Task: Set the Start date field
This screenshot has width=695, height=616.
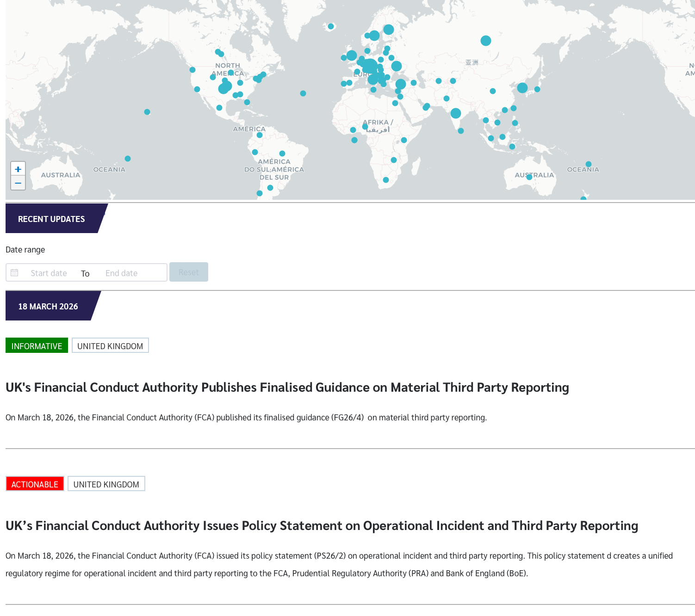Action: click(x=49, y=273)
